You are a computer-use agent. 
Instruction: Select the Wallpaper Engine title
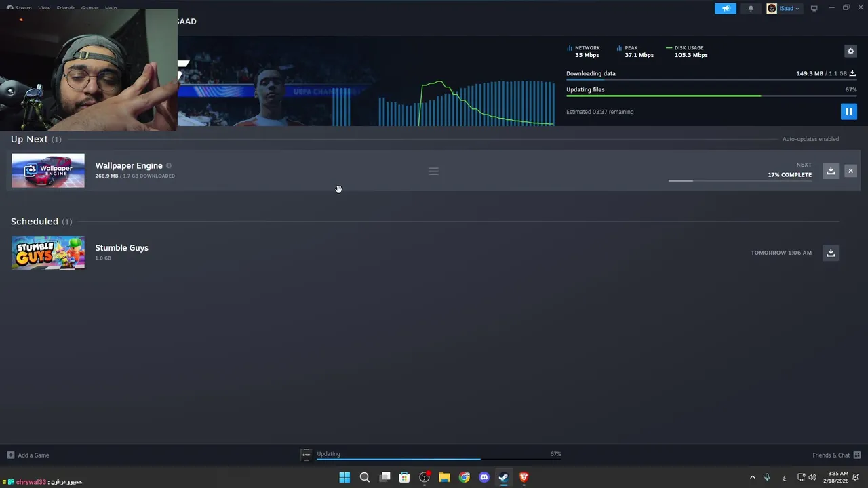[129, 165]
